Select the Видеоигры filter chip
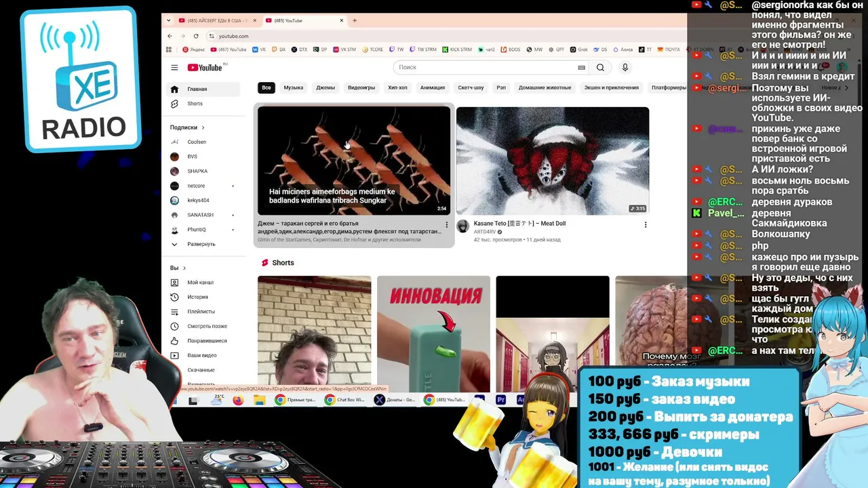868x488 pixels. click(361, 87)
